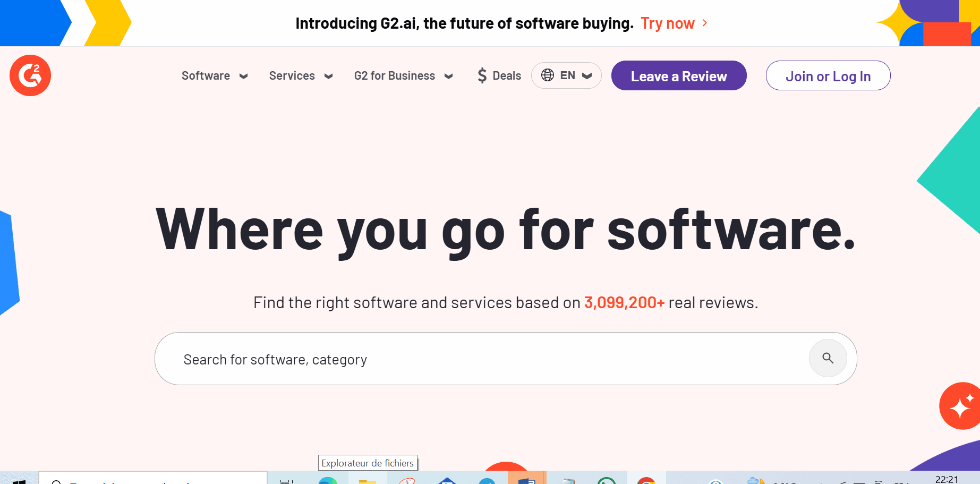Open the Services menu label

pos(292,75)
